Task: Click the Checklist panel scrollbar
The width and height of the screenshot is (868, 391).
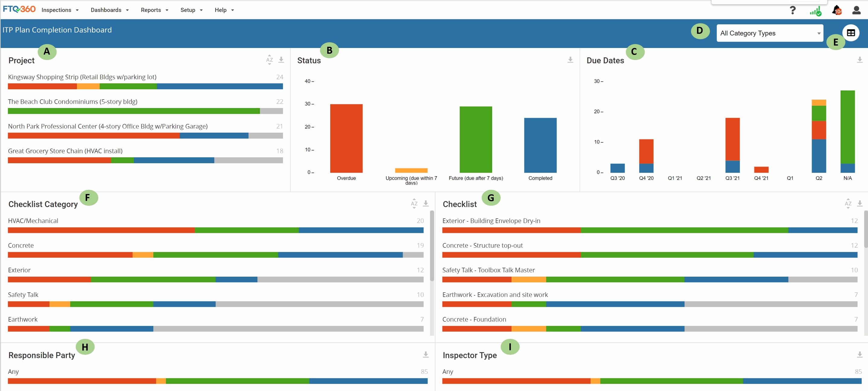Action: coord(866,229)
